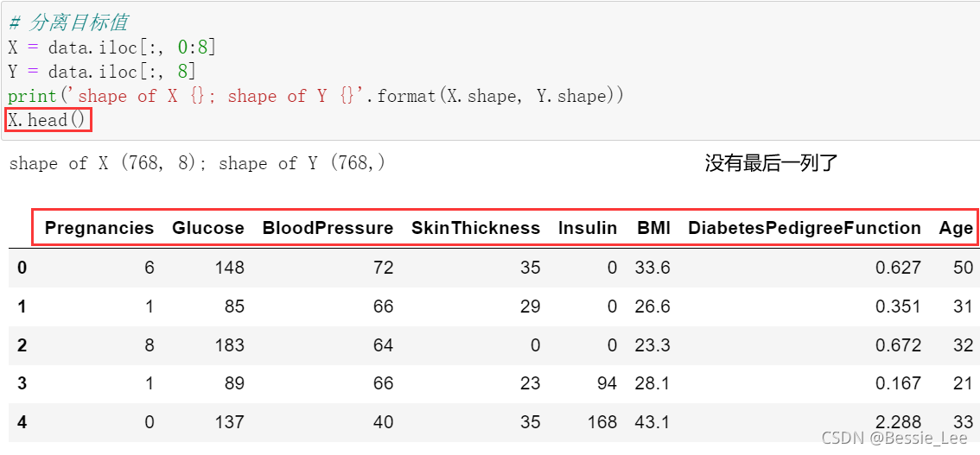Image resolution: width=980 pixels, height=455 pixels.
Task: Click the print statement code line
Action: tap(315, 96)
